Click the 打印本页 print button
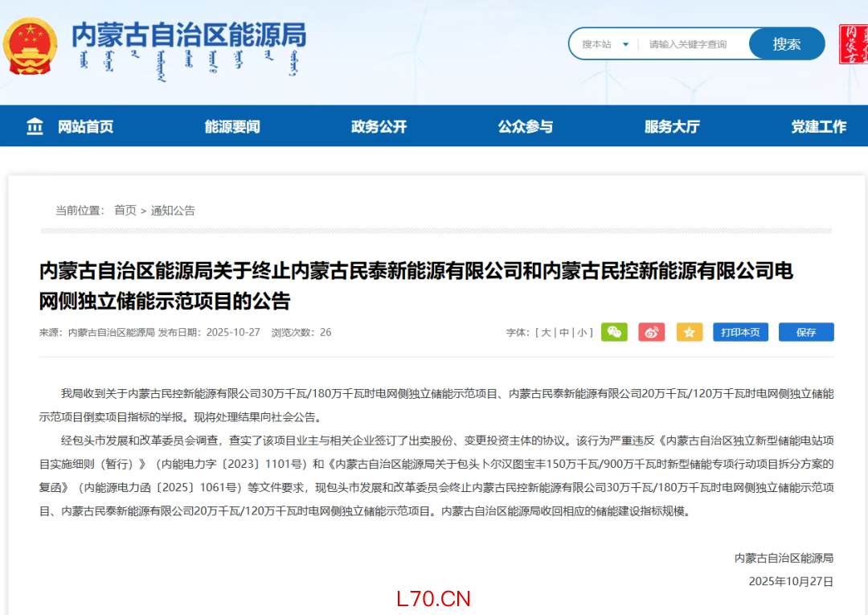The image size is (868, 615). tap(740, 332)
